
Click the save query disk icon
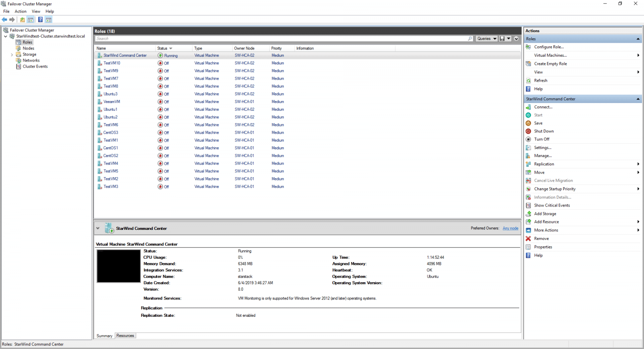coord(502,39)
